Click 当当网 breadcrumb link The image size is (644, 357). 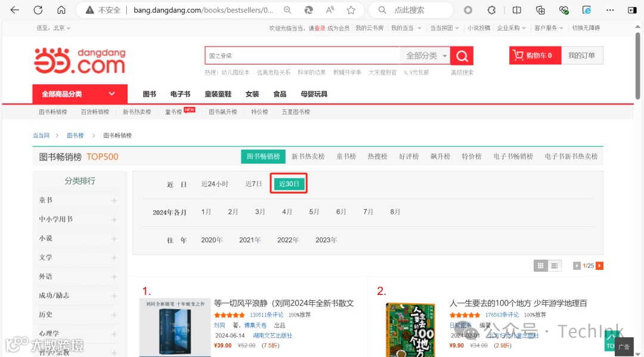click(x=41, y=136)
